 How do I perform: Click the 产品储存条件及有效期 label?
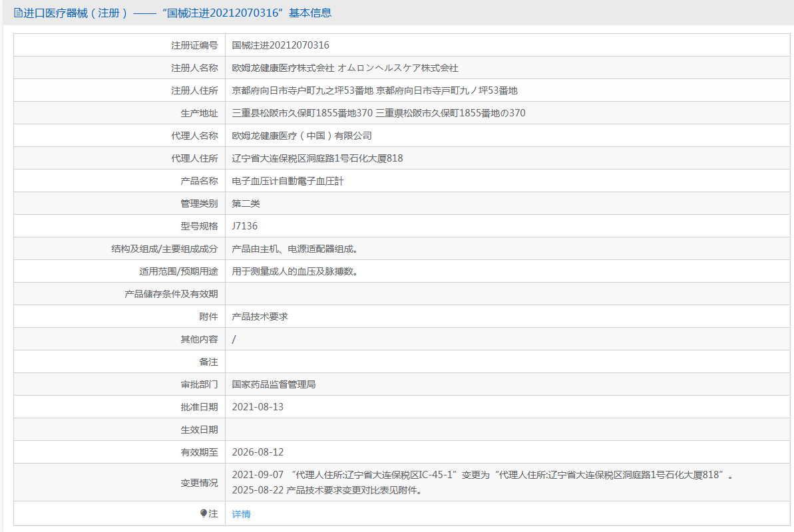click(x=171, y=294)
